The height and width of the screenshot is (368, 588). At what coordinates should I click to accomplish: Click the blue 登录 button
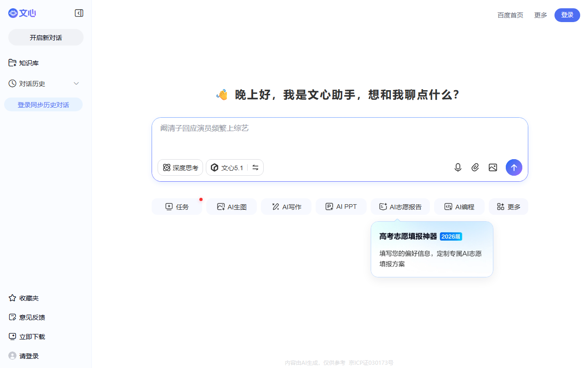[x=567, y=15]
